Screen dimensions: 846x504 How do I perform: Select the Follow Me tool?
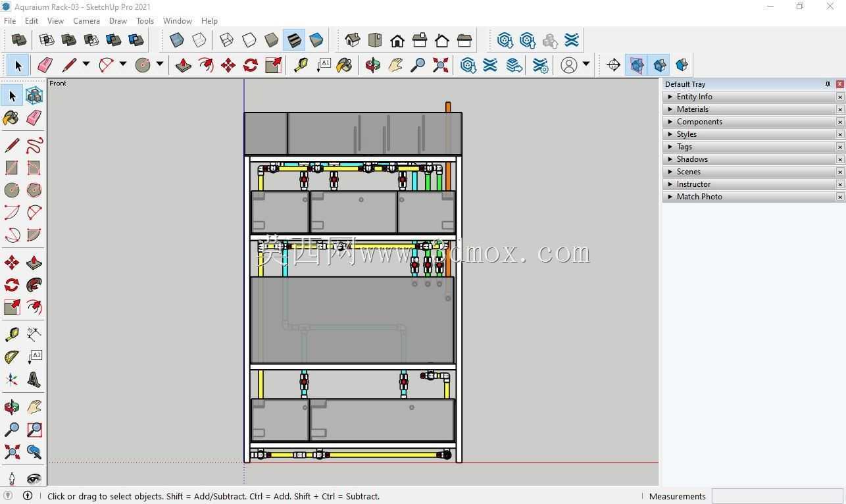(34, 285)
